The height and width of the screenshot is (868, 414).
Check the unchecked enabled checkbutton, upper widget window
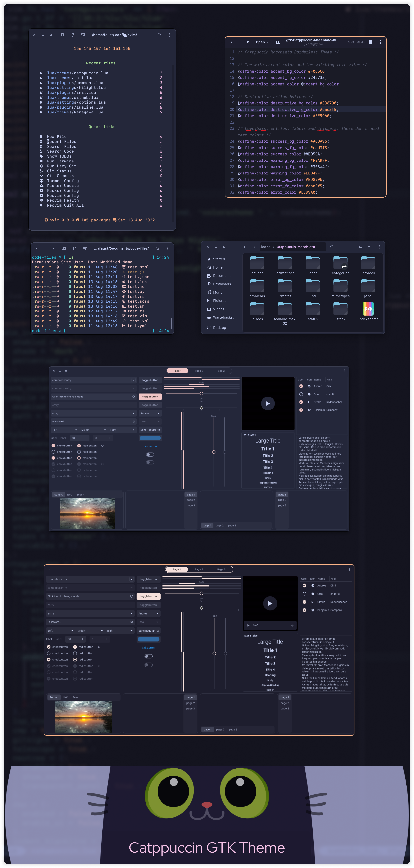(x=53, y=451)
